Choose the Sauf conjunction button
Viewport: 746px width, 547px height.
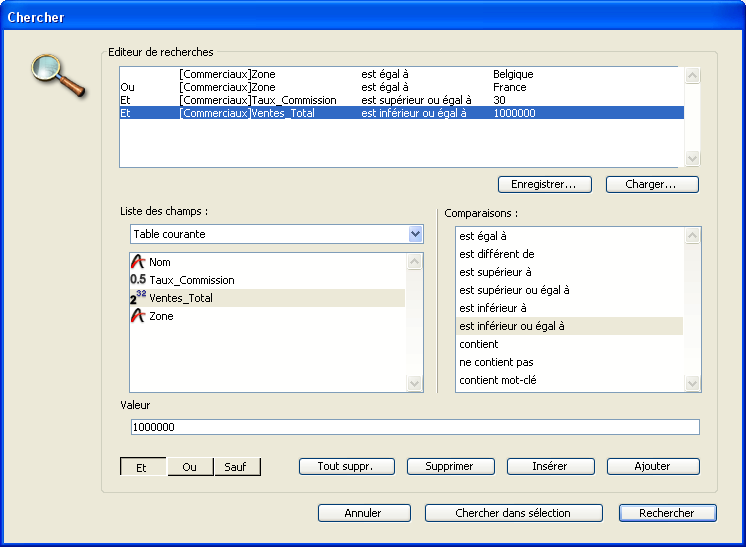pos(236,467)
